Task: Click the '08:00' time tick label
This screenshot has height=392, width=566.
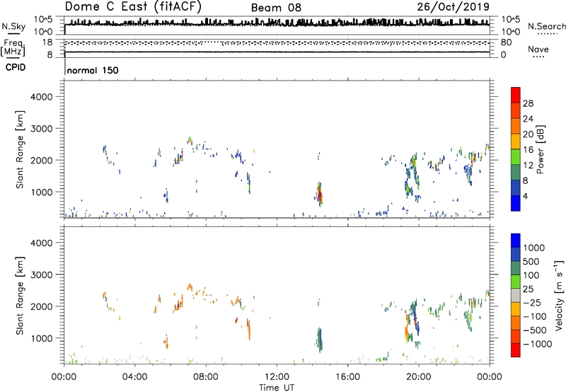Action: coord(206,377)
